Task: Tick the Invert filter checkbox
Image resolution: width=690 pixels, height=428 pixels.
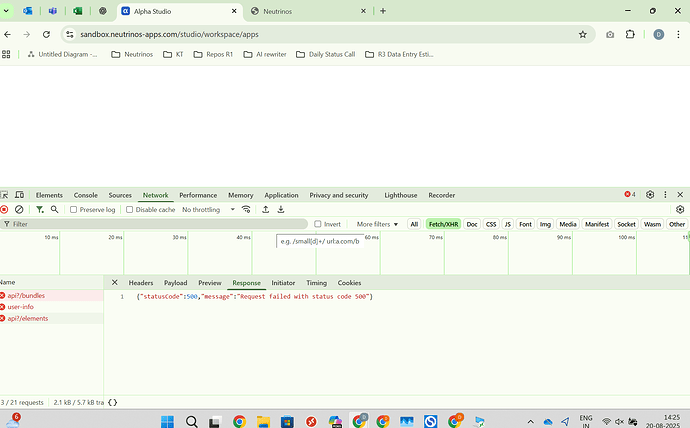Action: point(318,224)
